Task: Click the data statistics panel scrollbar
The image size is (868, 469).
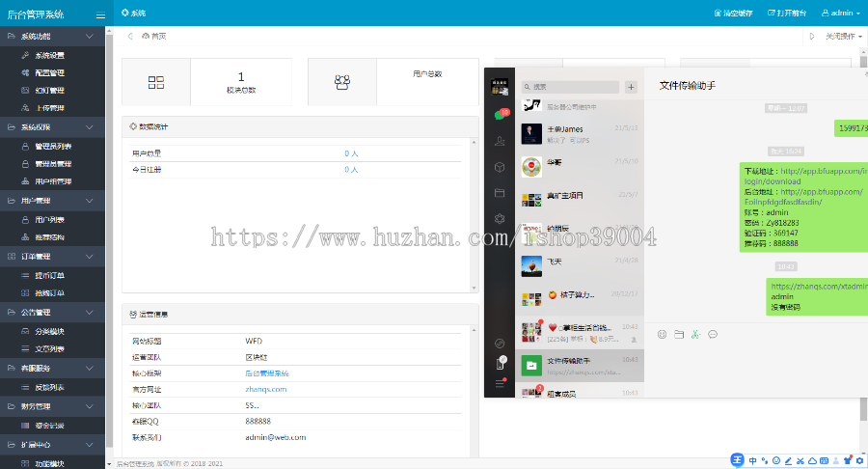Action: (474, 215)
